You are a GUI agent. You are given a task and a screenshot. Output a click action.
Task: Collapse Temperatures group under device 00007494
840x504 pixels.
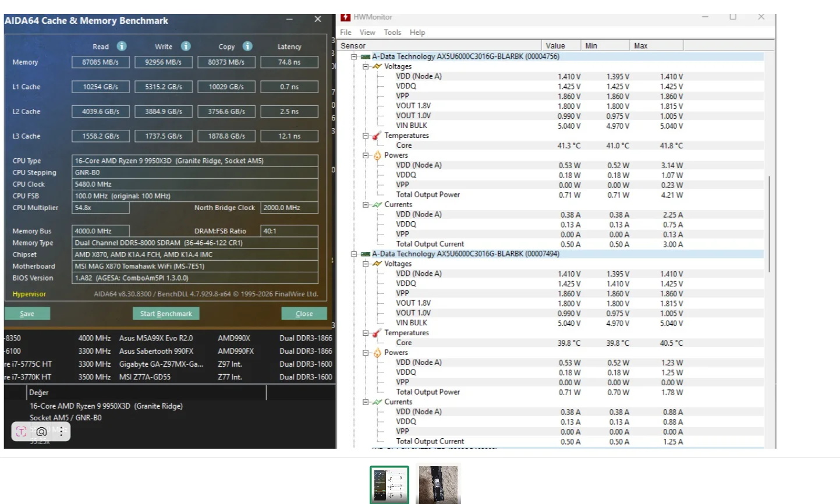[366, 333]
